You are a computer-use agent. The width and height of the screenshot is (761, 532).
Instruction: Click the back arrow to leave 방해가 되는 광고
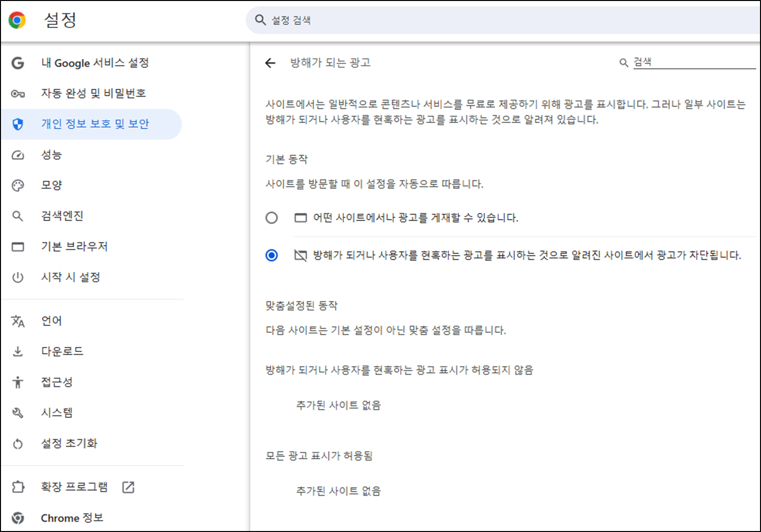pos(270,63)
